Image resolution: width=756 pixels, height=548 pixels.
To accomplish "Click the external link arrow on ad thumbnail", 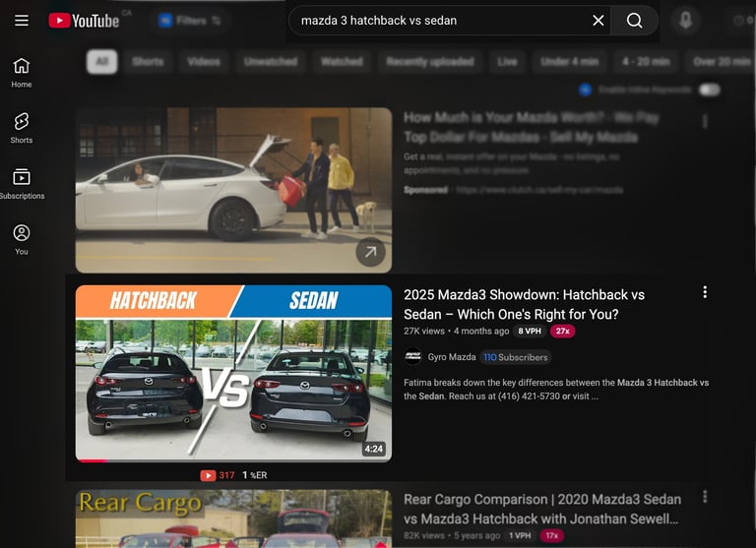I will tap(370, 252).
